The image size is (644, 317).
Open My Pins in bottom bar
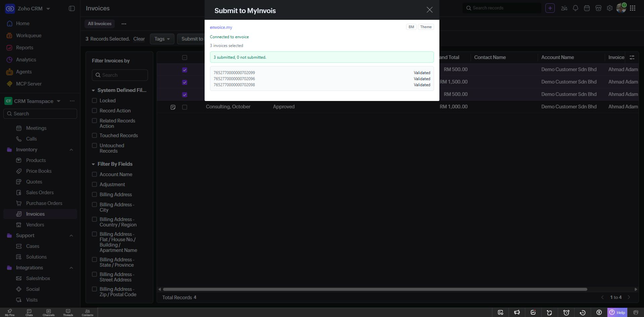(10, 313)
